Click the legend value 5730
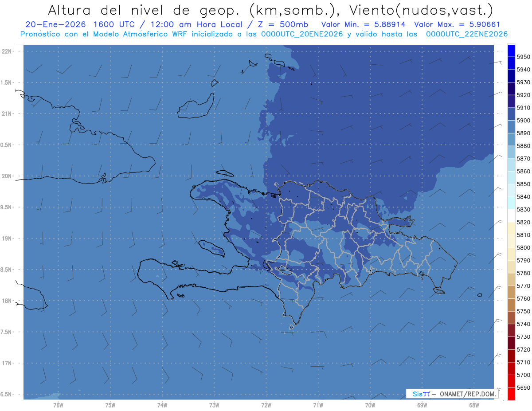 coord(523,337)
